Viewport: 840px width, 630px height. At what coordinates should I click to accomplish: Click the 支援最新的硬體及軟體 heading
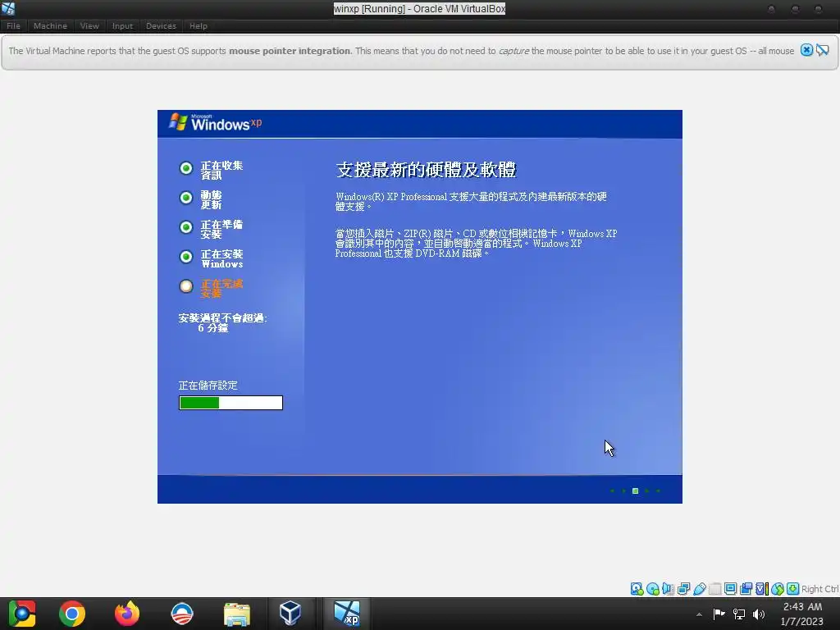click(426, 169)
